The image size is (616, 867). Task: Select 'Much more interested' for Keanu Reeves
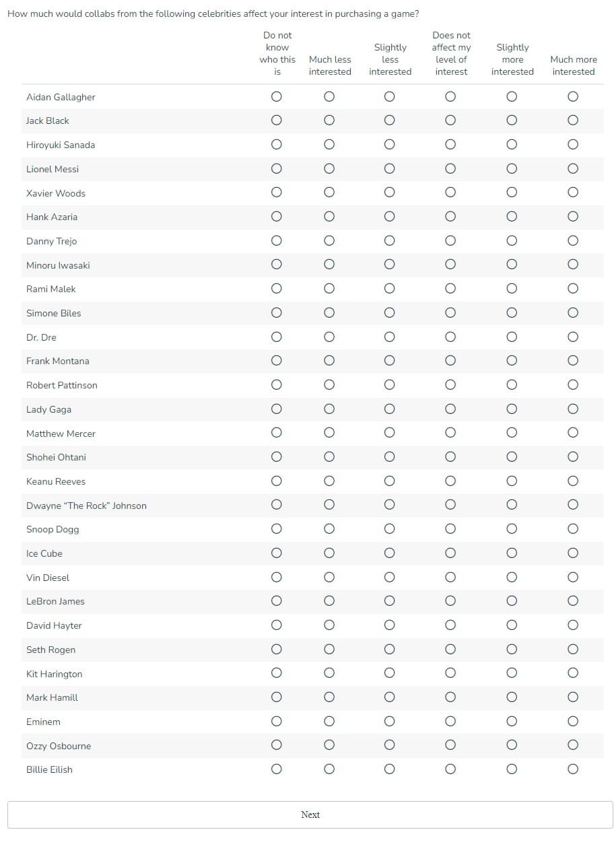coord(572,481)
